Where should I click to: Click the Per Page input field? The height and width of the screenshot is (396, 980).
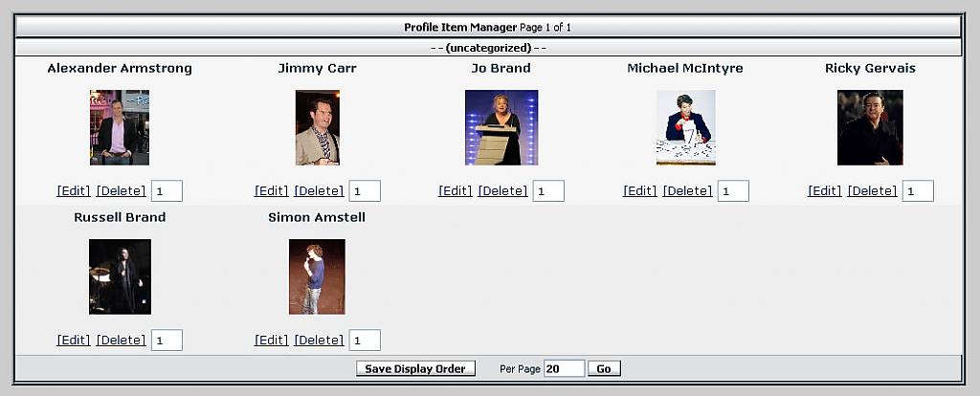564,369
